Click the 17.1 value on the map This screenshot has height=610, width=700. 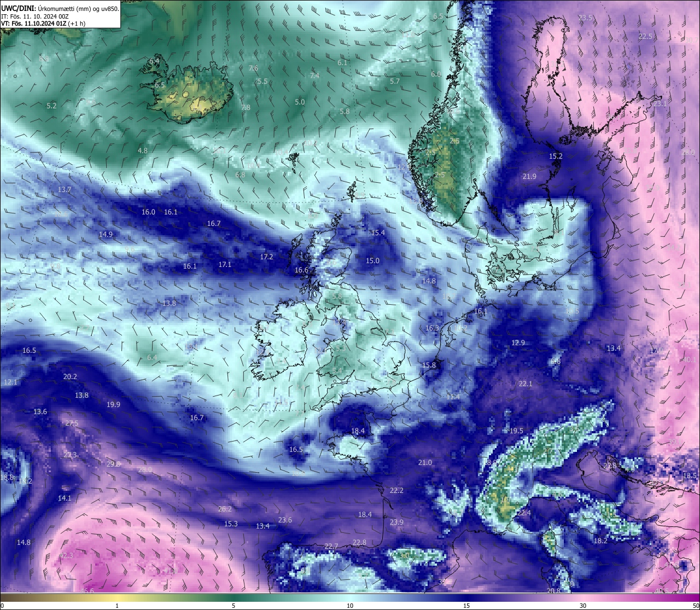(225, 264)
